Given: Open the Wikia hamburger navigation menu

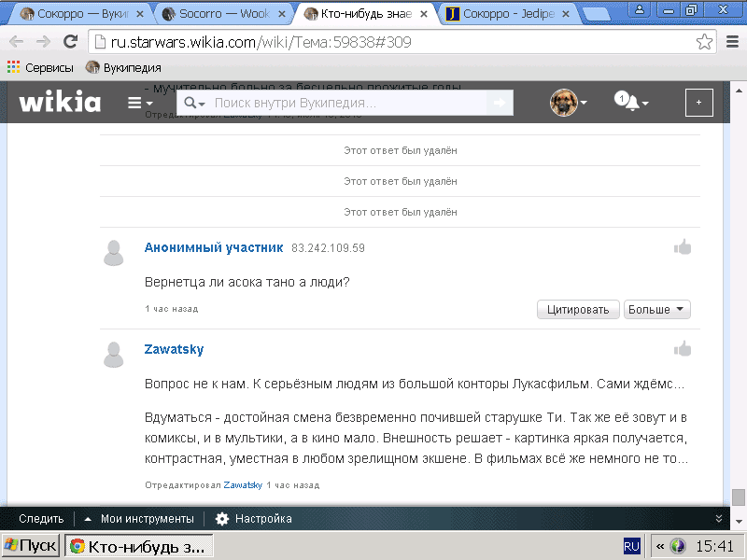Looking at the screenshot, I should coord(139,103).
